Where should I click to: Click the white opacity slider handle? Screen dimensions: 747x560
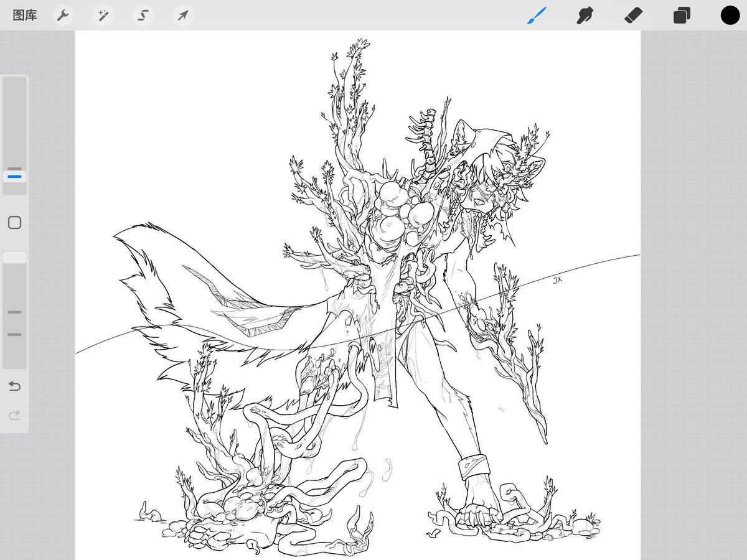click(14, 258)
